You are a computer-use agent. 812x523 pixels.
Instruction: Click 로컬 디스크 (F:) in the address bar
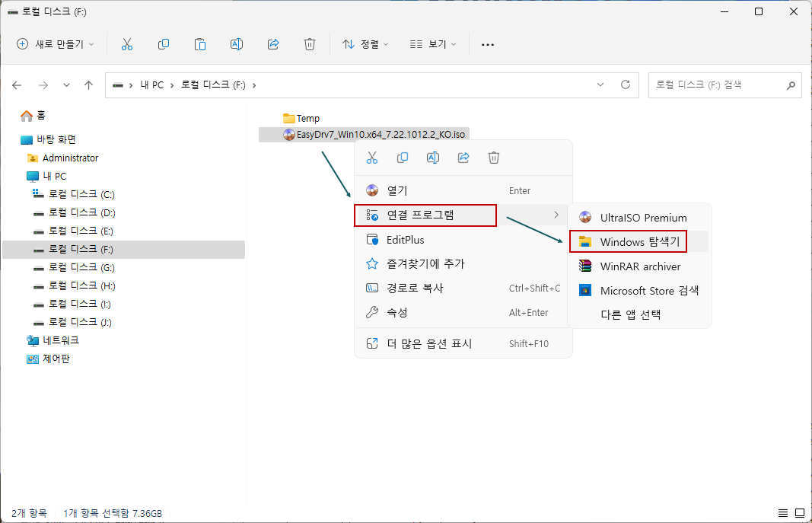(x=213, y=85)
